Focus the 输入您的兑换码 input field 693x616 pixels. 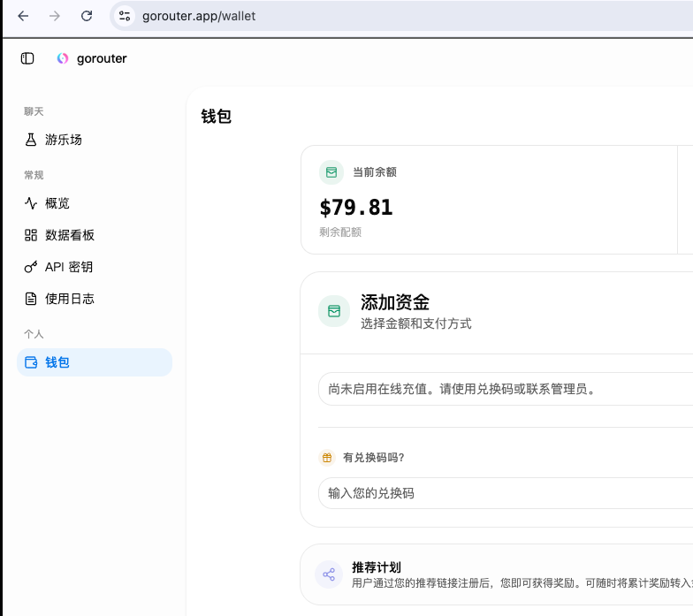[x=506, y=493]
